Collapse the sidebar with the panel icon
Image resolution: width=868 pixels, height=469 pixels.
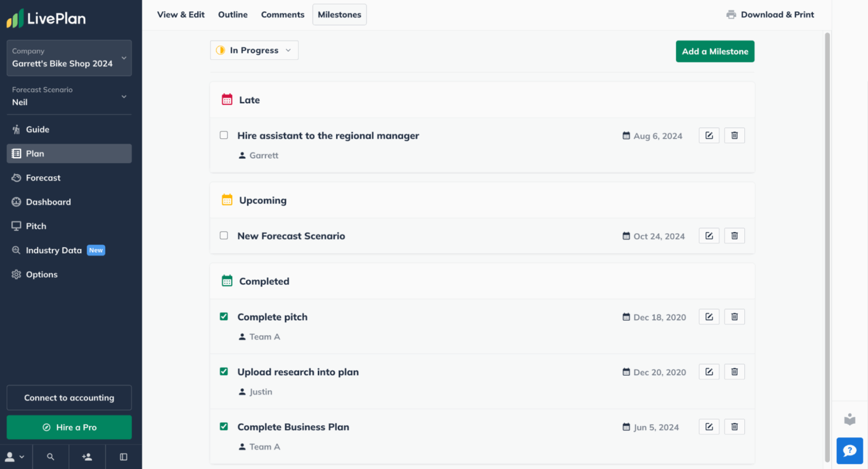pos(124,457)
